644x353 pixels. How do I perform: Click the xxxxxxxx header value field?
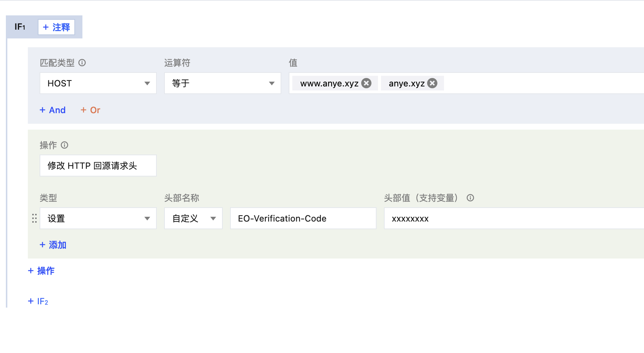[x=513, y=218]
